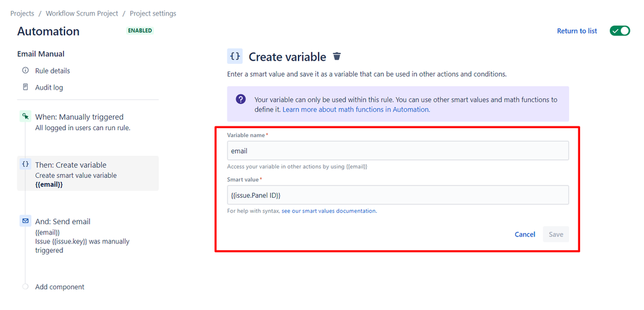The height and width of the screenshot is (310, 644).
Task: Click the Save button
Action: [556, 235]
